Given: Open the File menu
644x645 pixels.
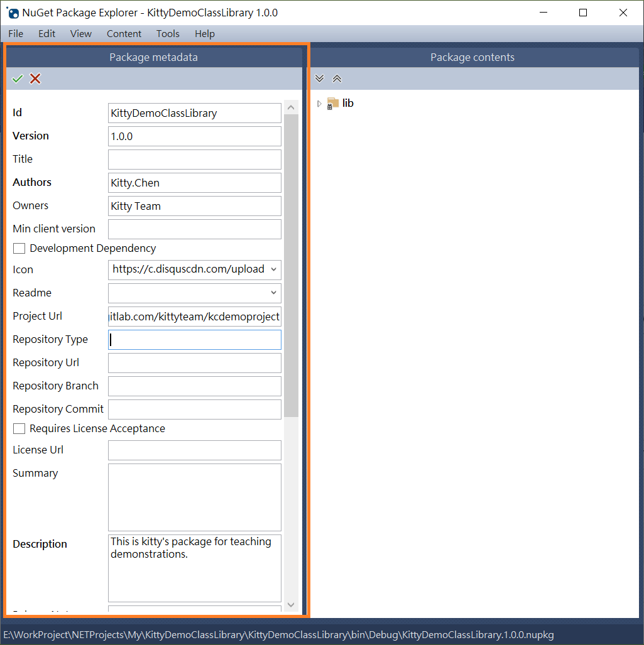Looking at the screenshot, I should [x=16, y=34].
